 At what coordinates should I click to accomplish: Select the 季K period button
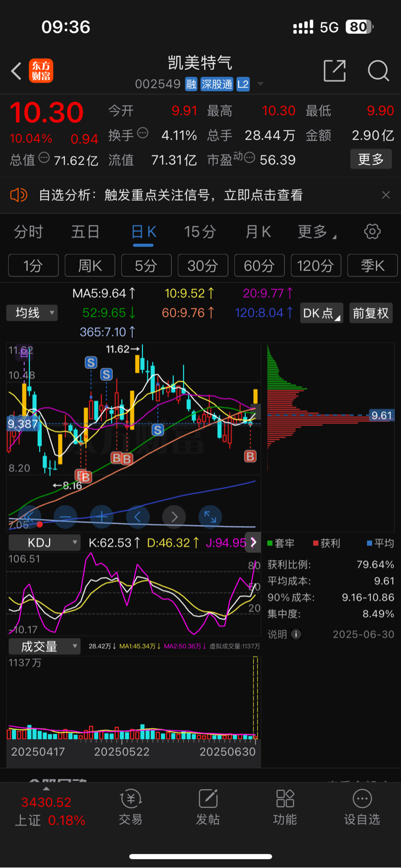[x=372, y=265]
